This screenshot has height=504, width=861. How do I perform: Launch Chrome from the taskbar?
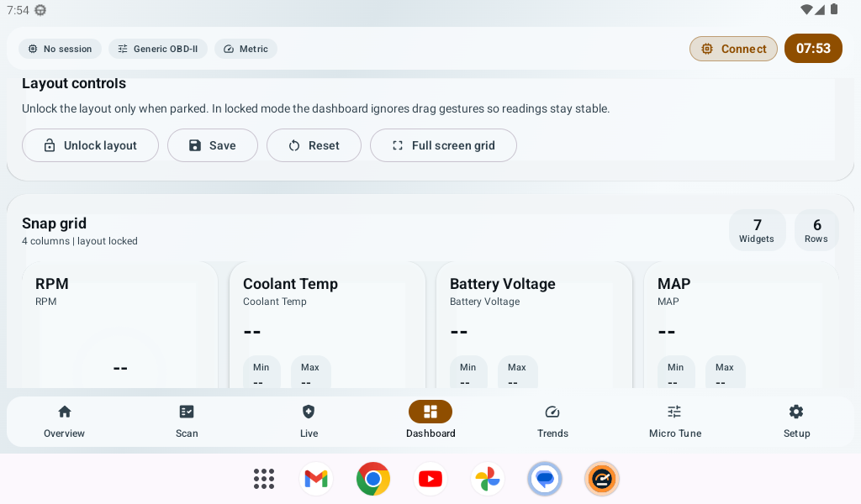372,478
